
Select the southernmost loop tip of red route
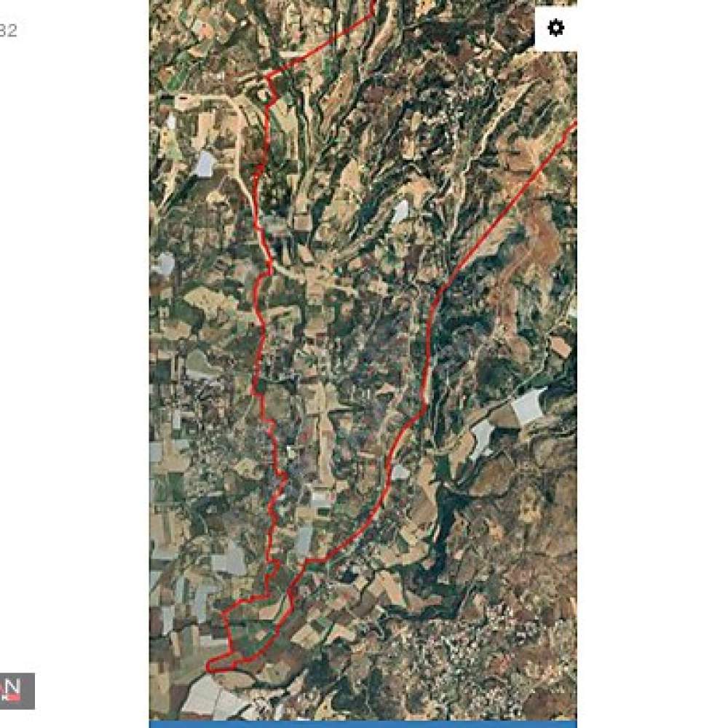pyautogui.click(x=210, y=667)
